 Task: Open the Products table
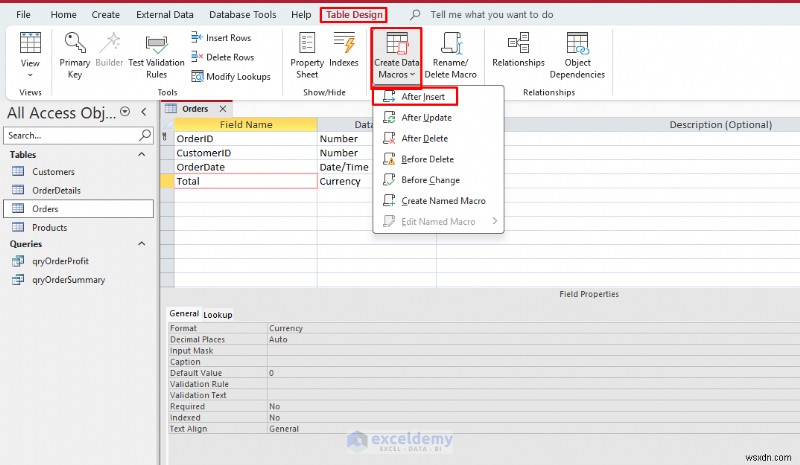(x=49, y=228)
